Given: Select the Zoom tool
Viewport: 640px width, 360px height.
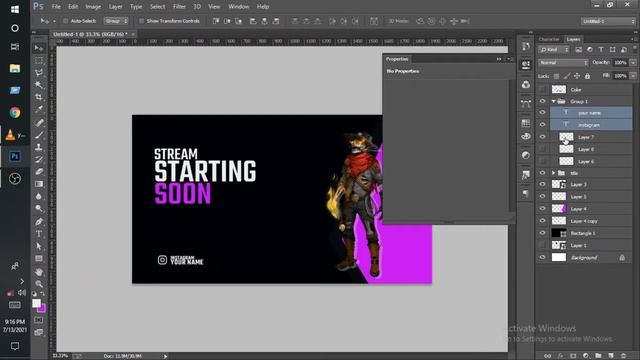Looking at the screenshot, I should coord(39,284).
